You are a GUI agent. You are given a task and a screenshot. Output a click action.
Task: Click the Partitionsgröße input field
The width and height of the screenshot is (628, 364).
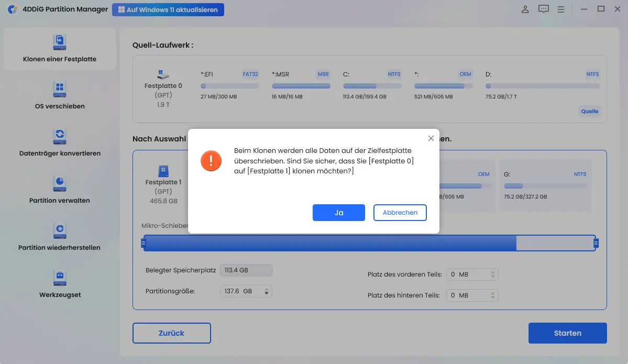(x=246, y=291)
